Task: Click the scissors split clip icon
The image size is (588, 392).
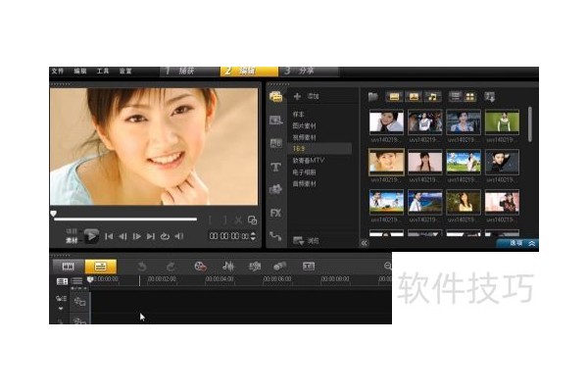Action: pos(238,220)
